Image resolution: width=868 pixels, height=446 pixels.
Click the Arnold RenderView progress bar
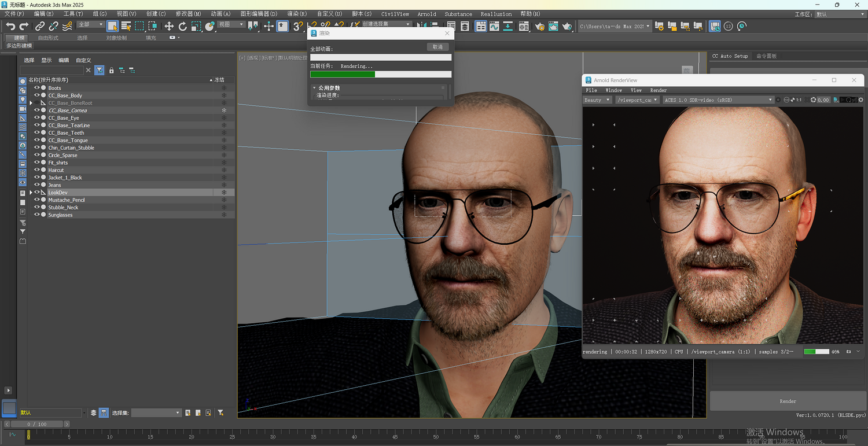[x=816, y=352]
